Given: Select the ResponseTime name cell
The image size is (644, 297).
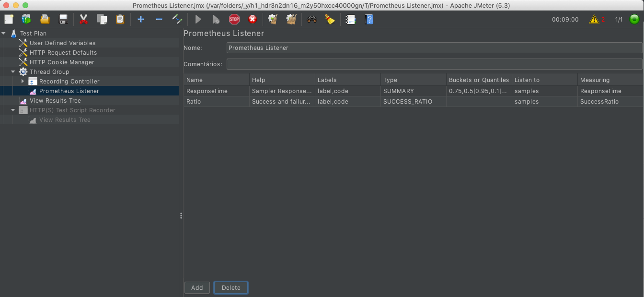Looking at the screenshot, I should point(217,91).
